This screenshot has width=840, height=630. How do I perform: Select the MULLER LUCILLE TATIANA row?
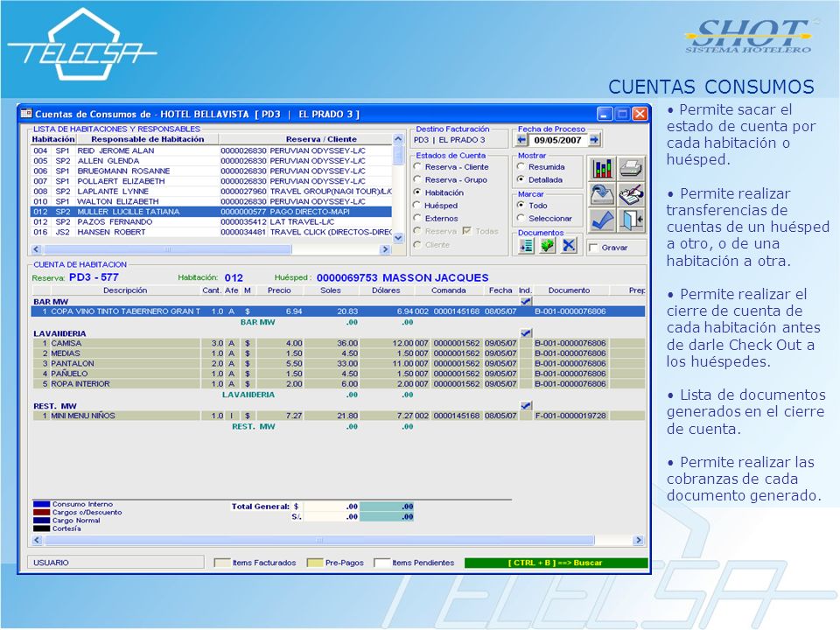[212, 212]
